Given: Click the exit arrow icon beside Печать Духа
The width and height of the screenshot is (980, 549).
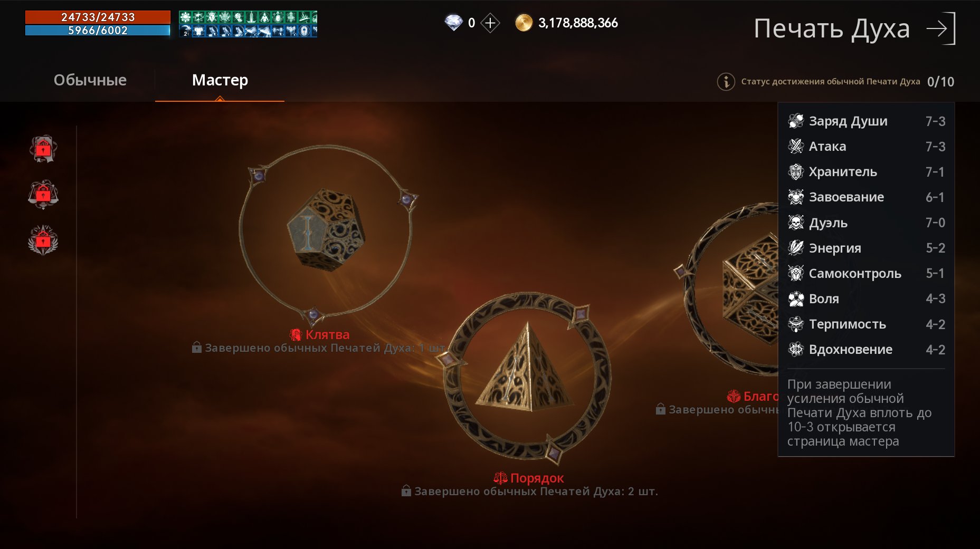Looking at the screenshot, I should (x=941, y=28).
